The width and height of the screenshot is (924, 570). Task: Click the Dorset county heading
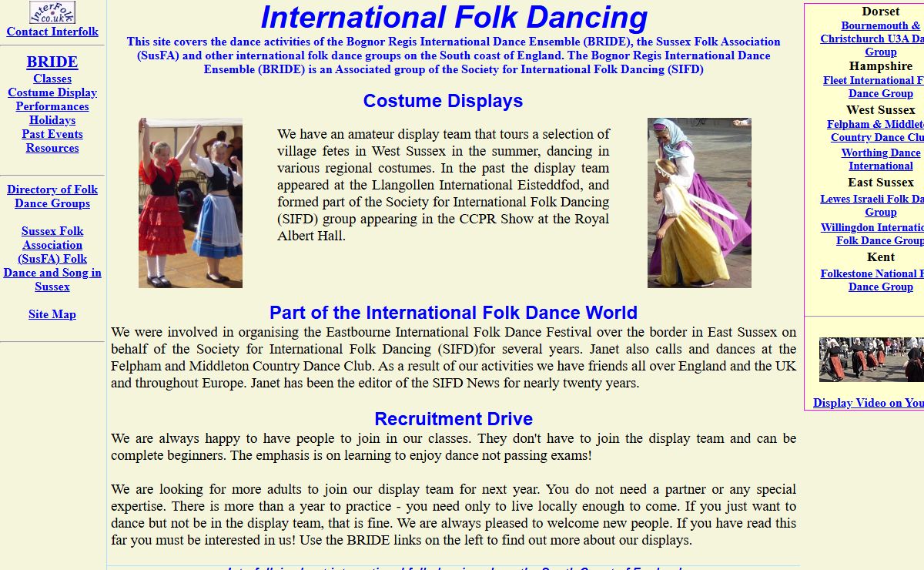[881, 12]
